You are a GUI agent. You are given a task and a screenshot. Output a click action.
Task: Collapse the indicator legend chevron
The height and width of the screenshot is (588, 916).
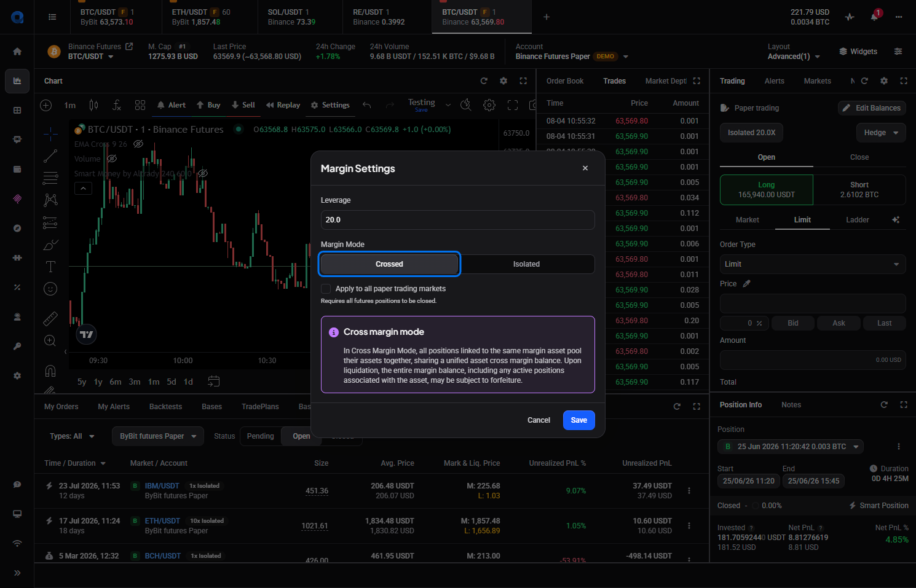(83, 189)
